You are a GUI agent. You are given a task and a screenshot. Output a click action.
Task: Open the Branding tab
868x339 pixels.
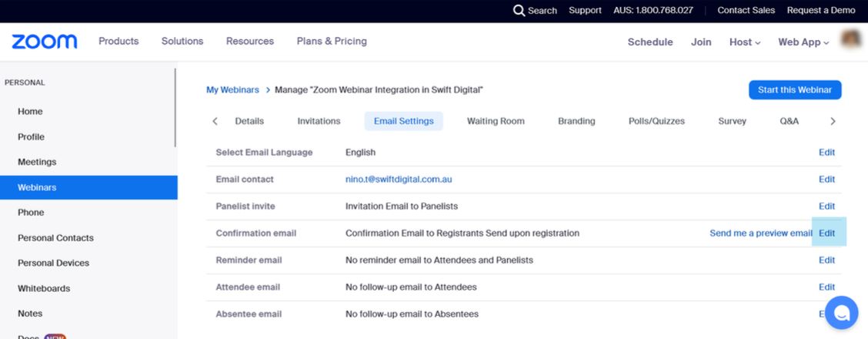[x=576, y=121]
